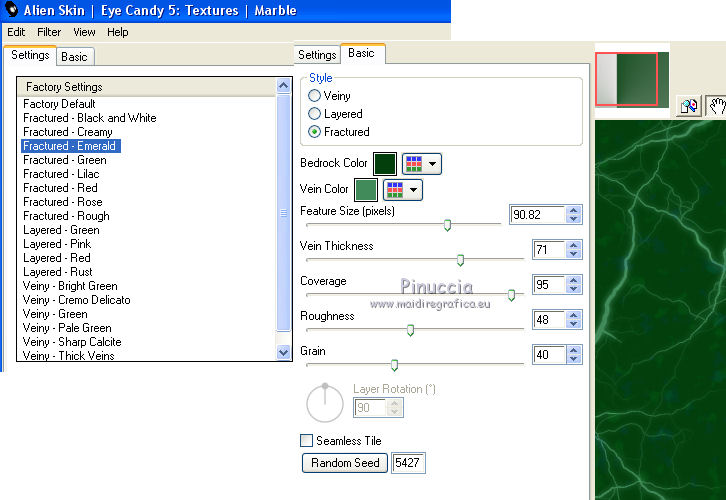
Task: Select the Veiny style radio button
Action: 314,96
